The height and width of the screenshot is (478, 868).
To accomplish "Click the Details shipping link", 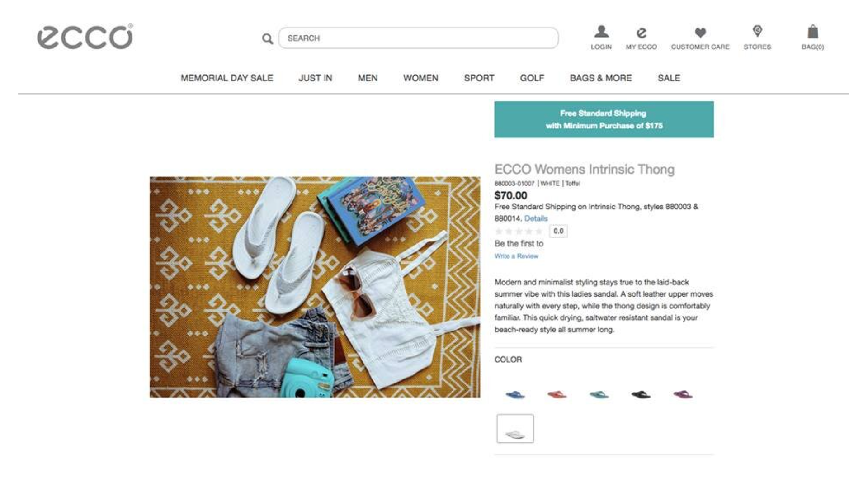I will coord(536,218).
